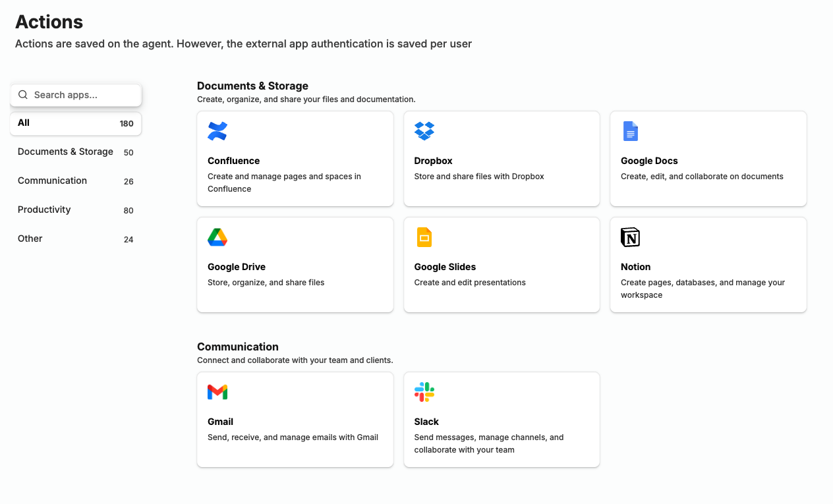Click the Gmail envelope icon

[x=217, y=392]
